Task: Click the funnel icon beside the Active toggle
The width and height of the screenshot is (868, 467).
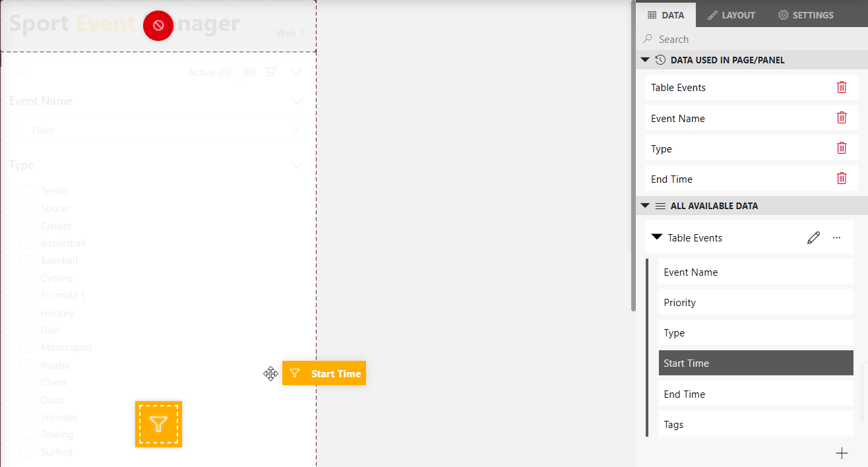Action: pos(270,71)
